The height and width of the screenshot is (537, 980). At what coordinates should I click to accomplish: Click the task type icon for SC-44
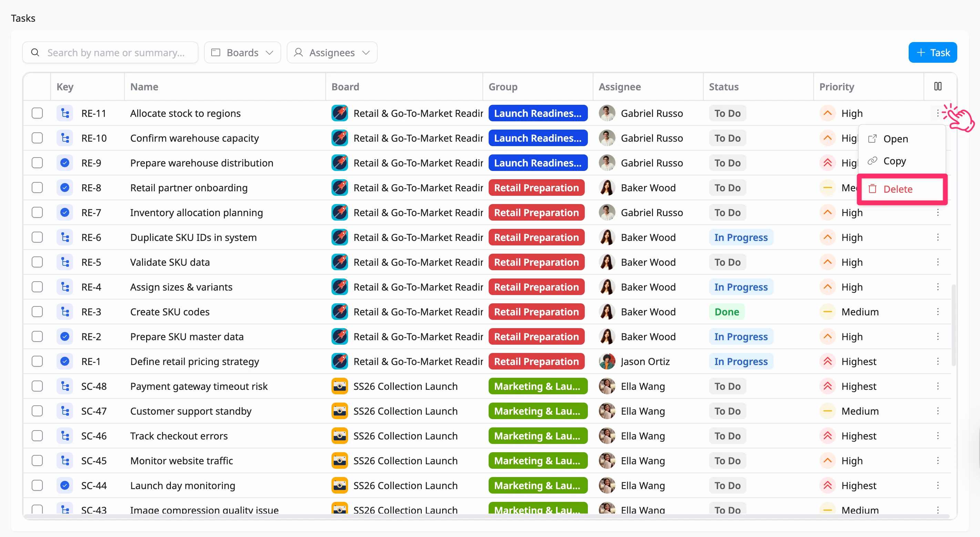[65, 486]
